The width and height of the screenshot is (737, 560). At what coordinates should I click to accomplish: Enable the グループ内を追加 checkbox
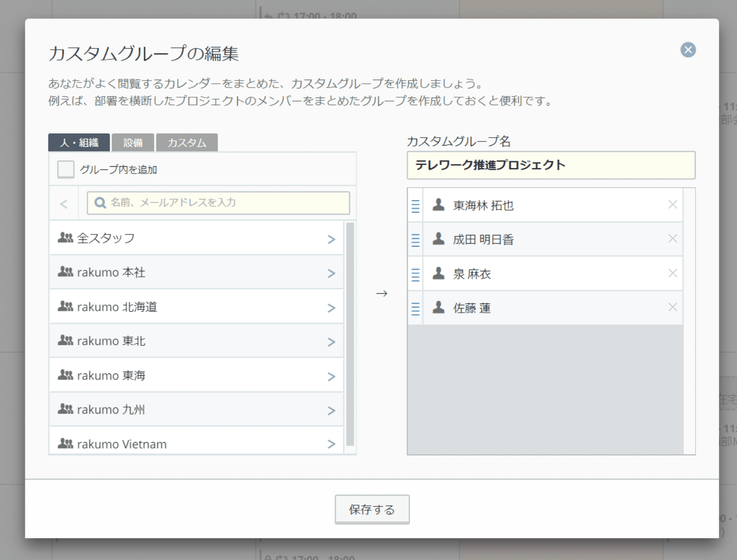coord(66,169)
